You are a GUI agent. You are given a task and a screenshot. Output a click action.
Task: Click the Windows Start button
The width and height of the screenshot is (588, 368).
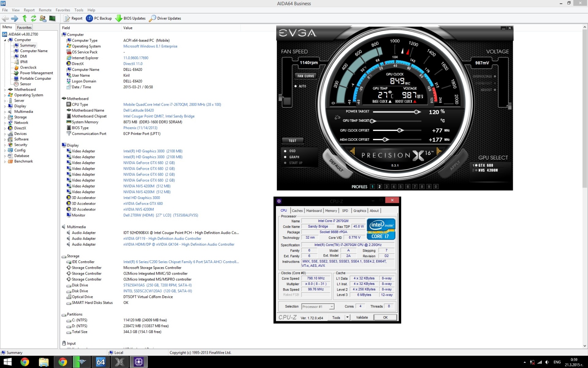[x=7, y=362]
